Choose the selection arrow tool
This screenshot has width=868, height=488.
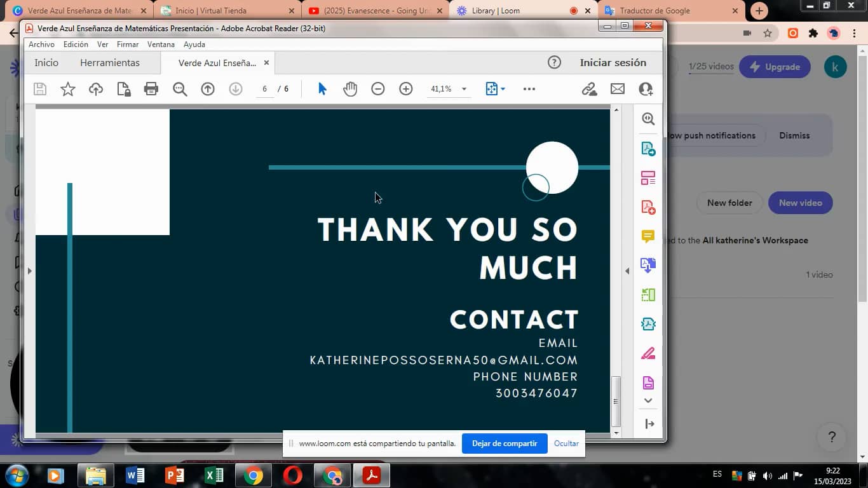[x=322, y=89]
